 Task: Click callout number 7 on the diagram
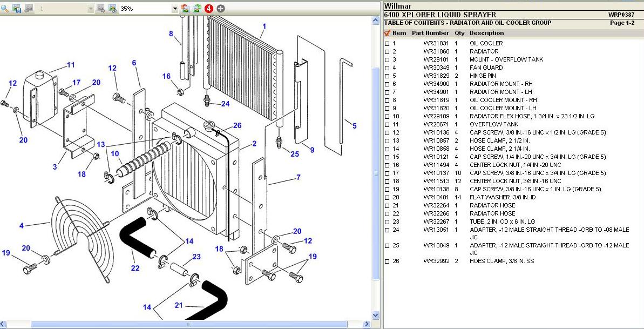pyautogui.click(x=298, y=177)
